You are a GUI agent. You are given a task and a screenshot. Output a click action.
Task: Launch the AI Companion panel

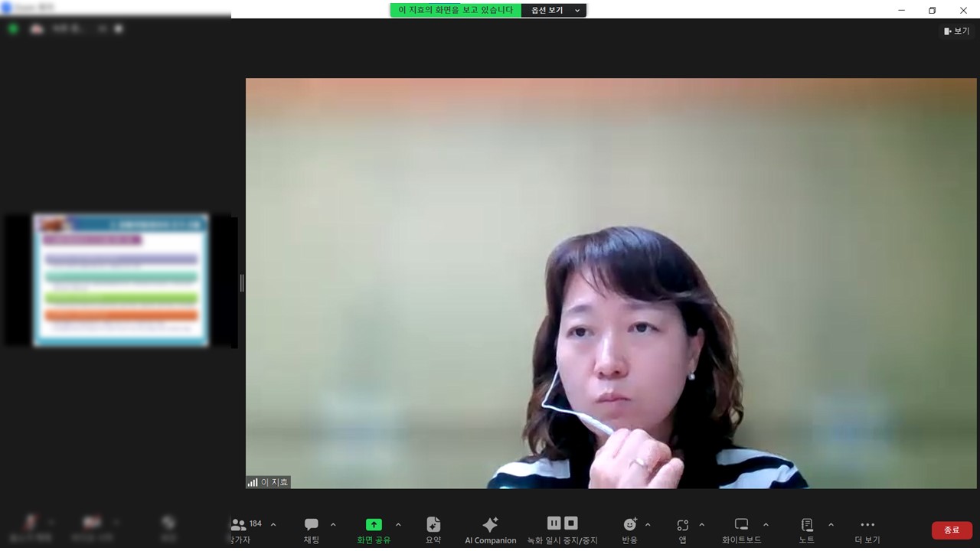pos(491,530)
